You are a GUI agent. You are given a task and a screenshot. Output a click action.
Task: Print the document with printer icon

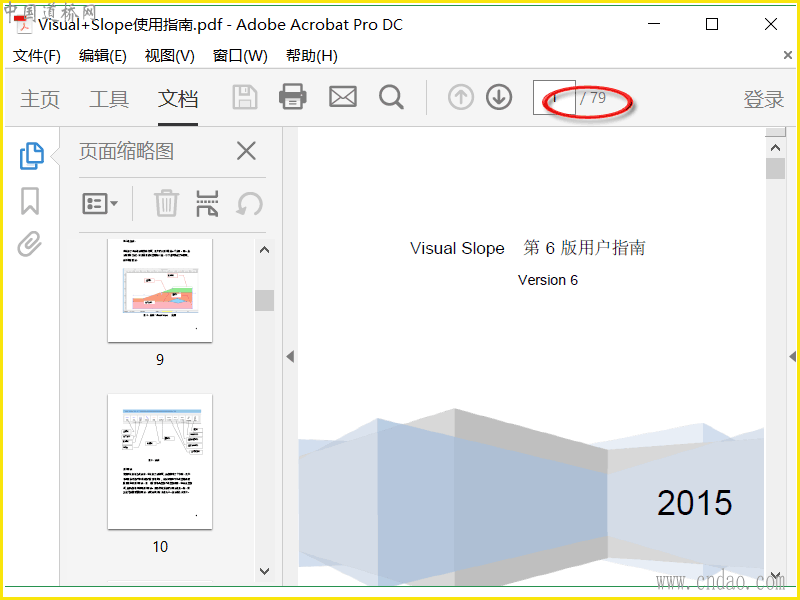[293, 96]
